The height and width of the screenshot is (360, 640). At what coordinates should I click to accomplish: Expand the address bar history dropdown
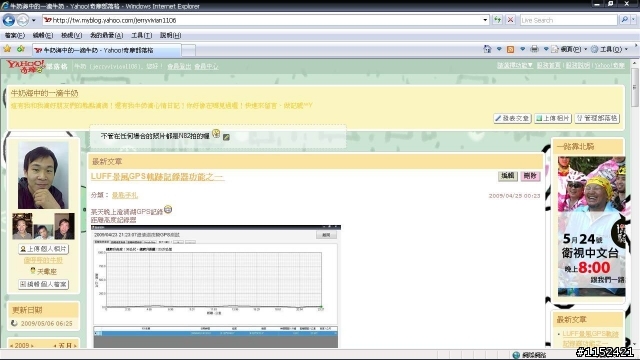coord(485,20)
